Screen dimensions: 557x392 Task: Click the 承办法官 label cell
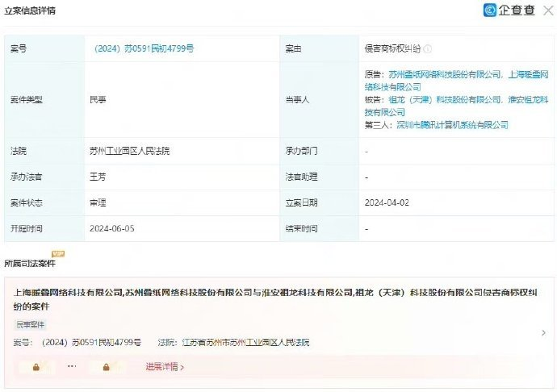(x=44, y=177)
